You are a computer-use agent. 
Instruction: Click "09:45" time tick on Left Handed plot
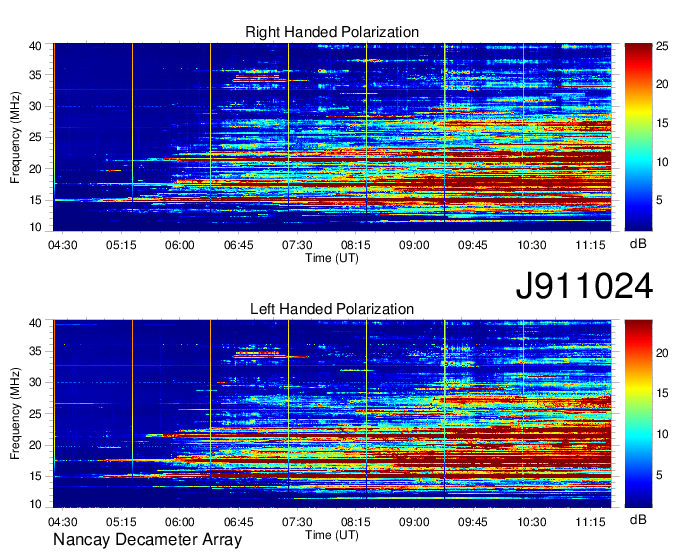tap(473, 522)
